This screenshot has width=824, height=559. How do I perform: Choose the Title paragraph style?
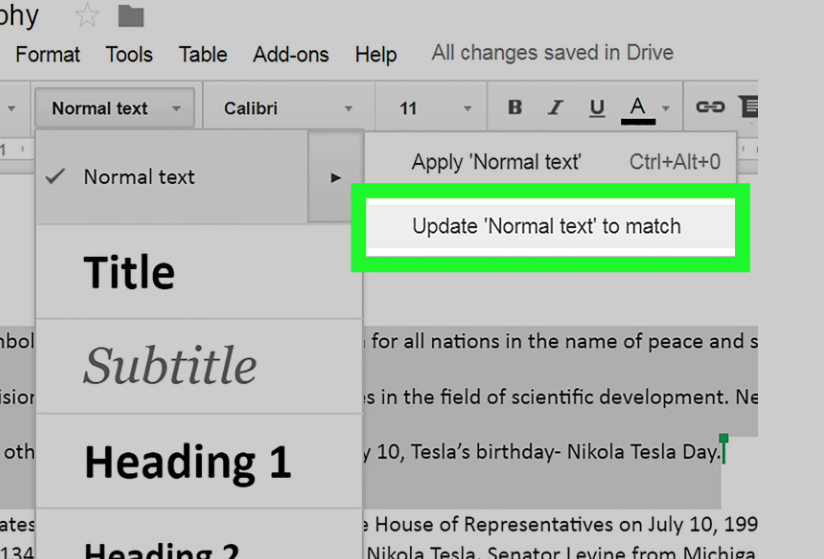129,272
